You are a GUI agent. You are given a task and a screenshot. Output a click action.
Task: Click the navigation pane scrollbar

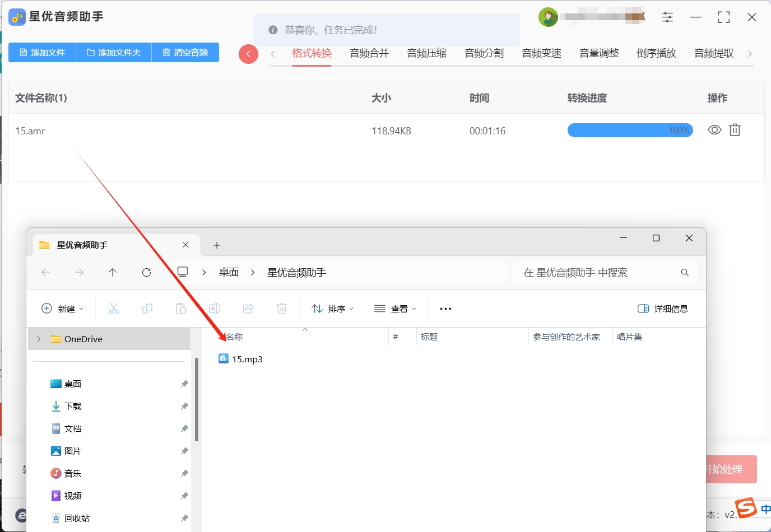[x=196, y=399]
